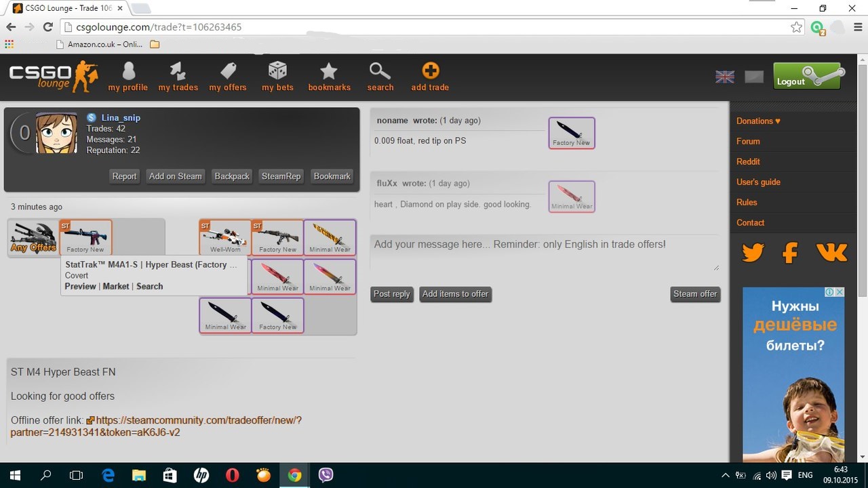Click the Post reply button
868x488 pixels.
click(392, 294)
